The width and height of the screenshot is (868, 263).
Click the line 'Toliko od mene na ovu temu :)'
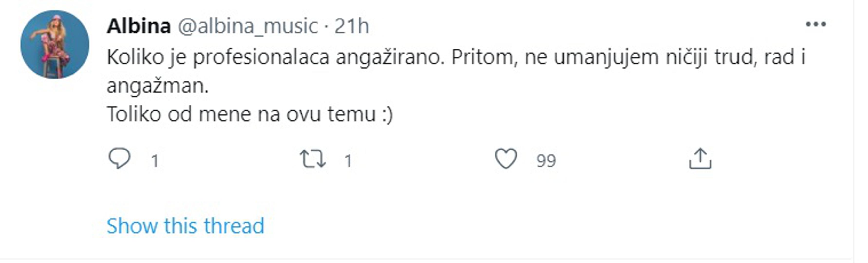(250, 114)
